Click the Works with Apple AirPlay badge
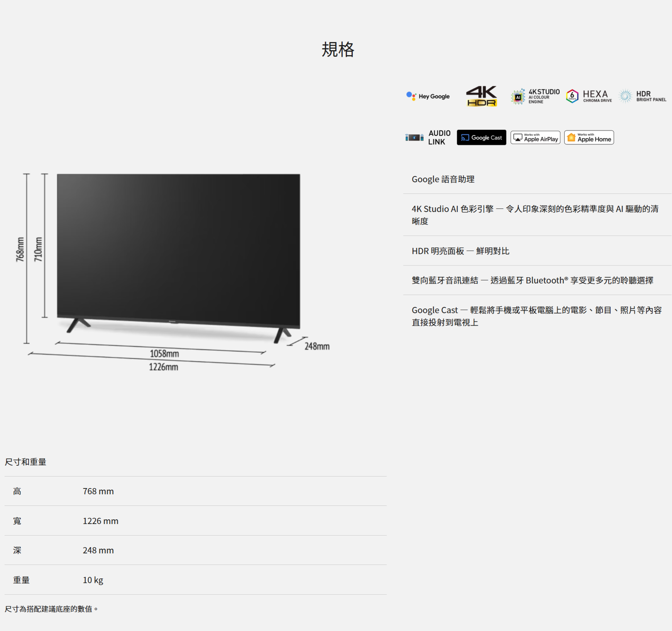The image size is (672, 631). [535, 137]
